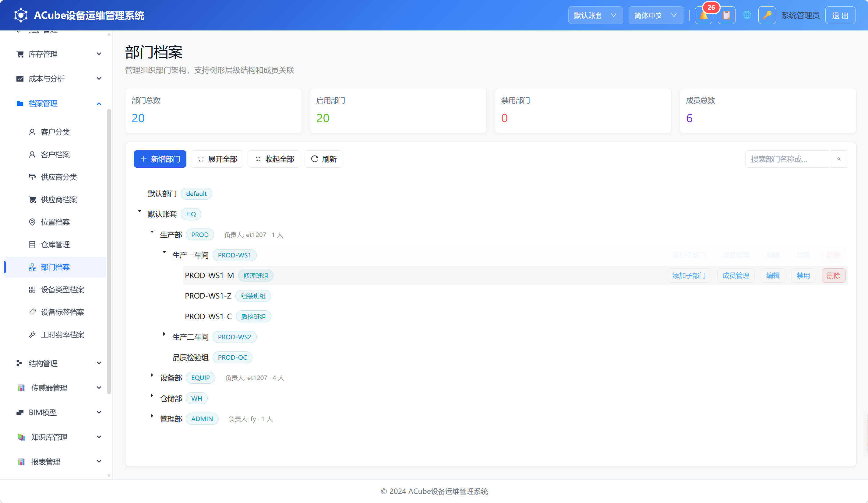
Task: Click the key icon in header
Action: [x=767, y=16]
